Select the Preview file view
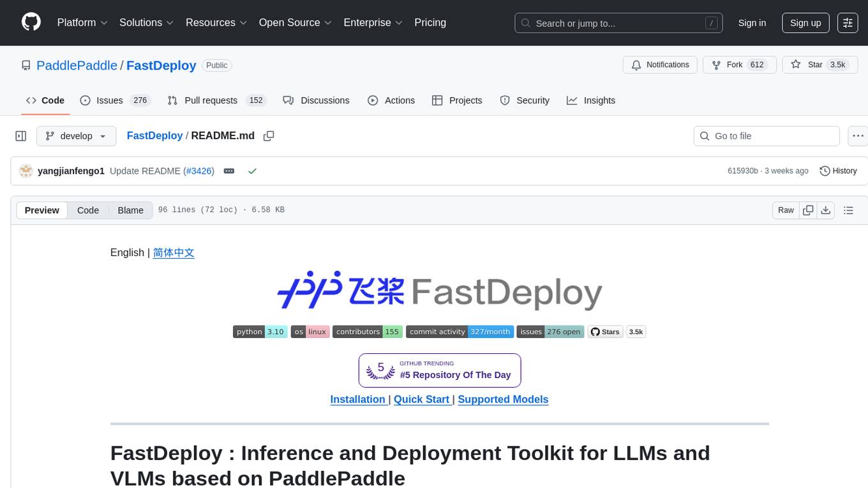868x488 pixels. [x=42, y=210]
